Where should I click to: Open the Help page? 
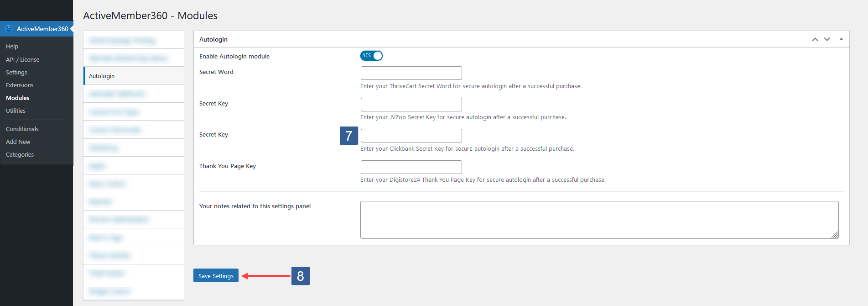(11, 46)
